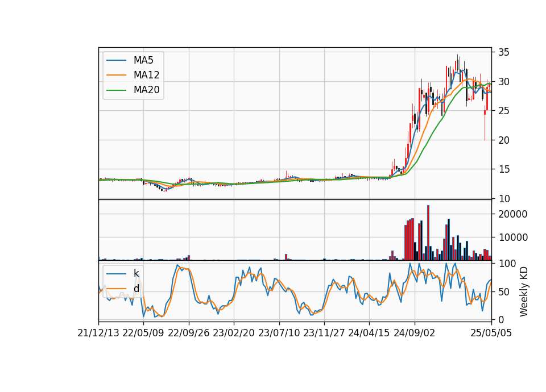Click the 10000 volume axis label
The height and width of the screenshot is (392, 546).
[513, 237]
